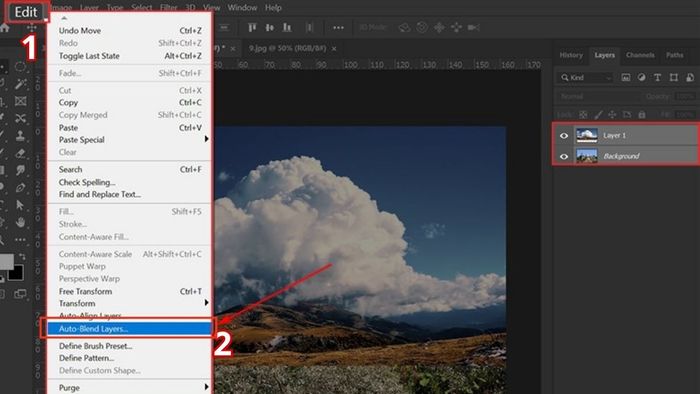The image size is (700, 394).
Task: Open the options bar three-dots menu
Action: click(x=338, y=28)
